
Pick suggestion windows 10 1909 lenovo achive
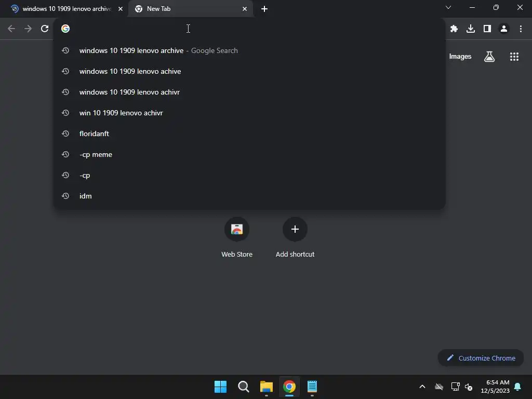click(249, 71)
